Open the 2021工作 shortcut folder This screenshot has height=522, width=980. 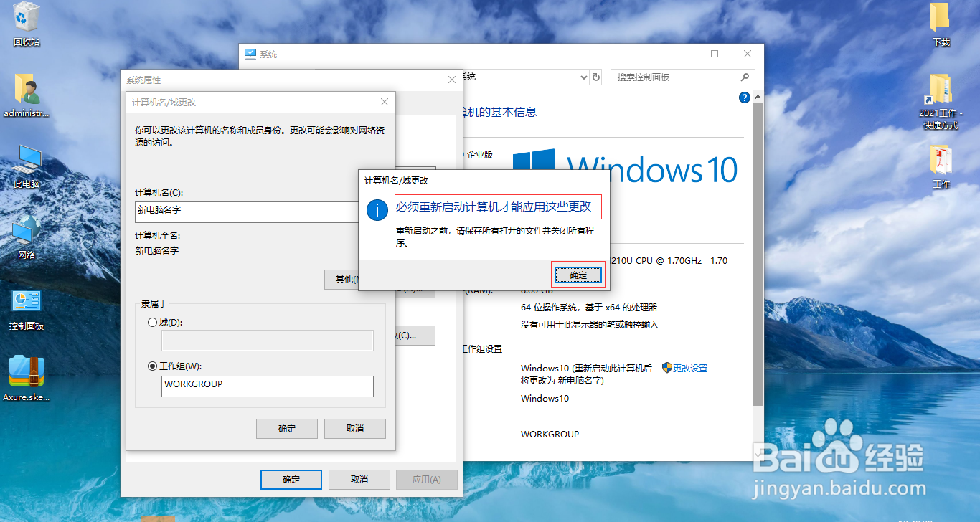click(x=941, y=101)
